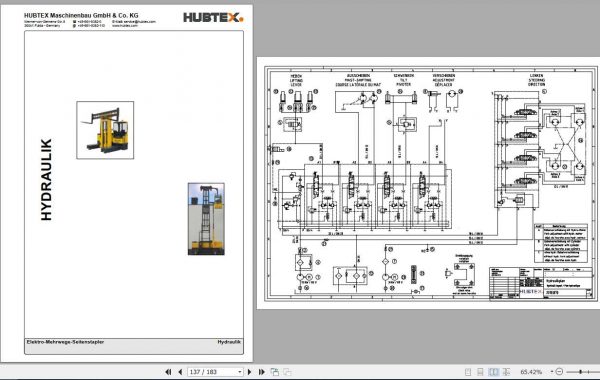
Task: Open the zoom percentage dropdown arrow
Action: click(552, 372)
